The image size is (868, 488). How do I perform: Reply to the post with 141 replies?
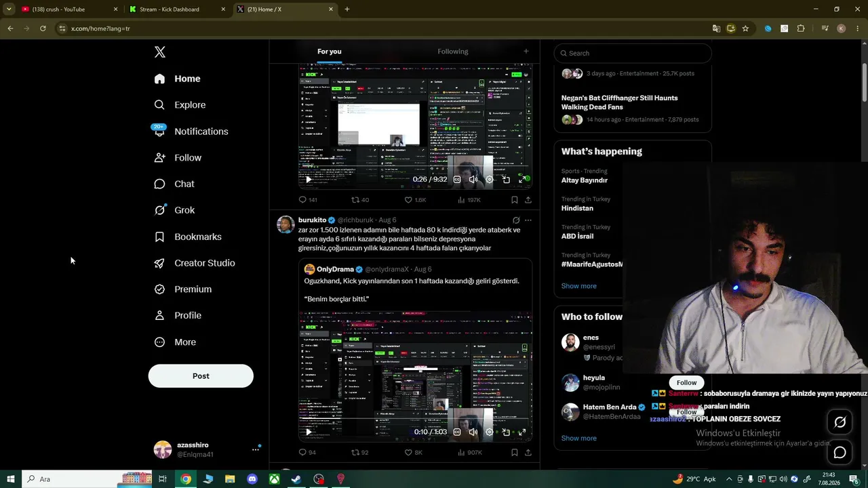[x=308, y=200]
